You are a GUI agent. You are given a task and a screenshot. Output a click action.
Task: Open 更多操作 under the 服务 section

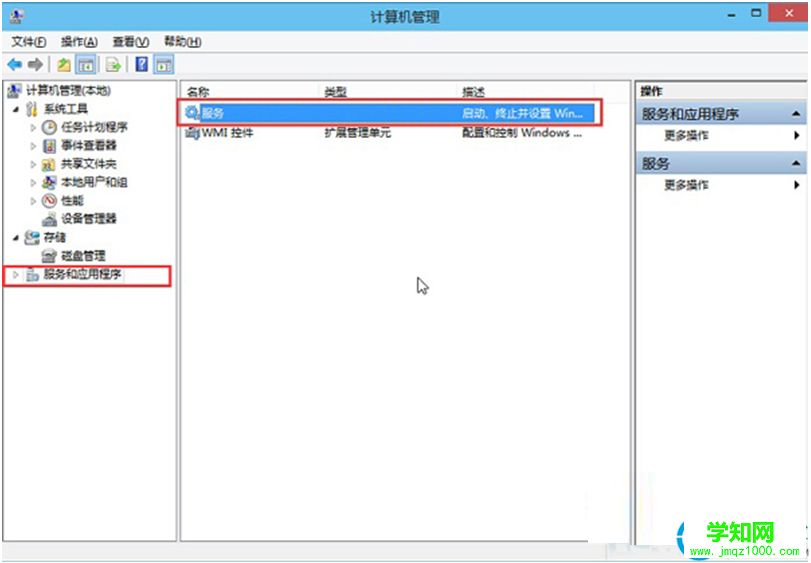pyautogui.click(x=686, y=185)
